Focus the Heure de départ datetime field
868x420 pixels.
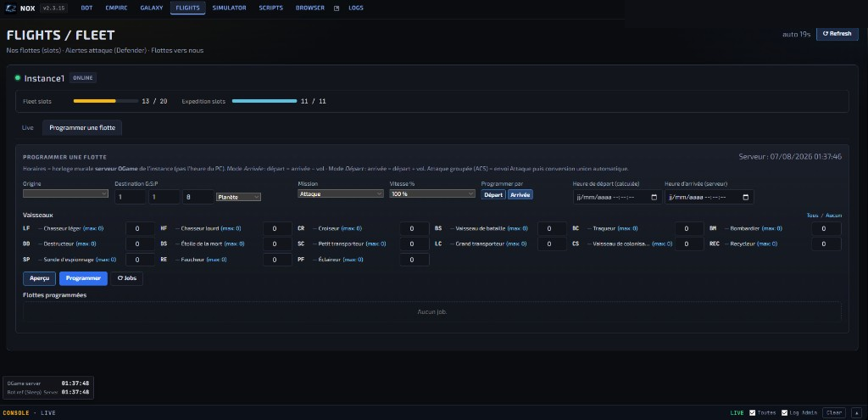617,197
